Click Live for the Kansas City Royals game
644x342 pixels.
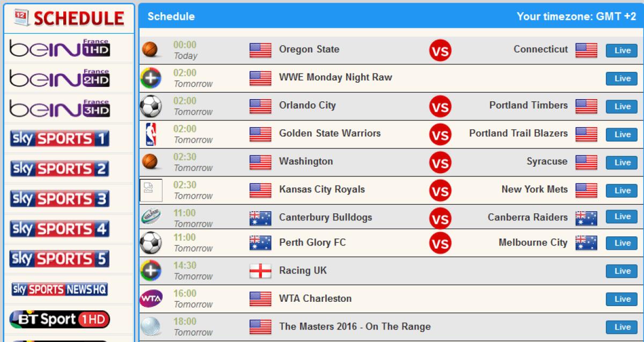coord(621,190)
